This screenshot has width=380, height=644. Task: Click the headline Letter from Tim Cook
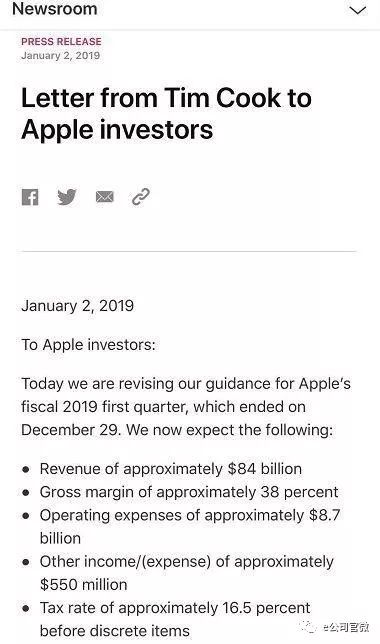[x=166, y=114]
